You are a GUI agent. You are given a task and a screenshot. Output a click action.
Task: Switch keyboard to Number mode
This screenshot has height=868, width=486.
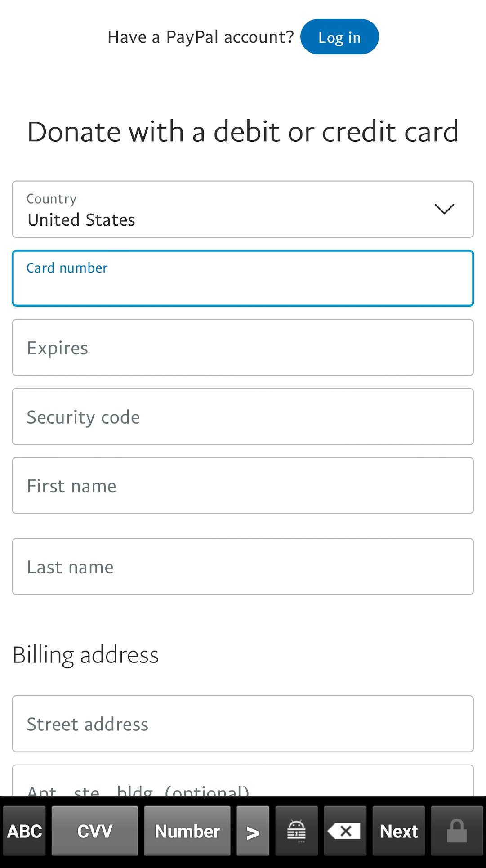pos(187,831)
